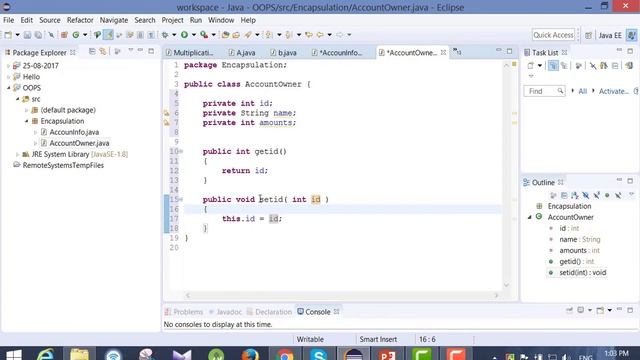Open the Run button dropdown arrow

coord(193,35)
